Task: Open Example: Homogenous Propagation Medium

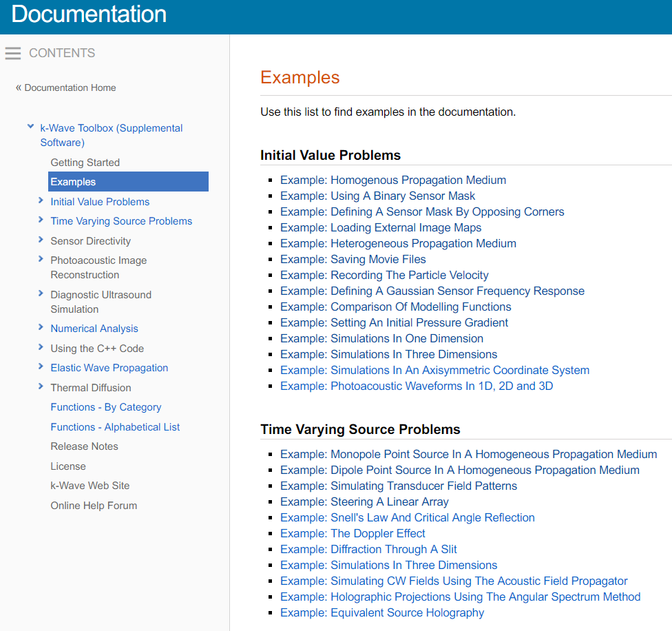Action: click(392, 180)
